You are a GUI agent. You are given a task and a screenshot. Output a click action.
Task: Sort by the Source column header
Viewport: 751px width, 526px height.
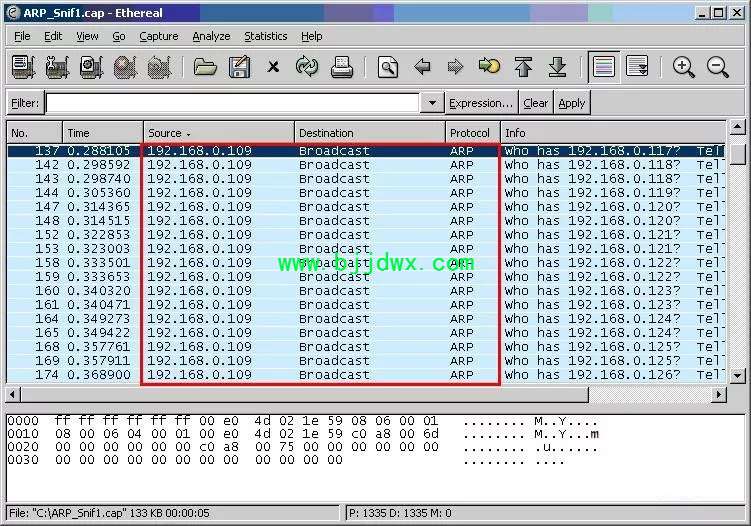pos(219,133)
